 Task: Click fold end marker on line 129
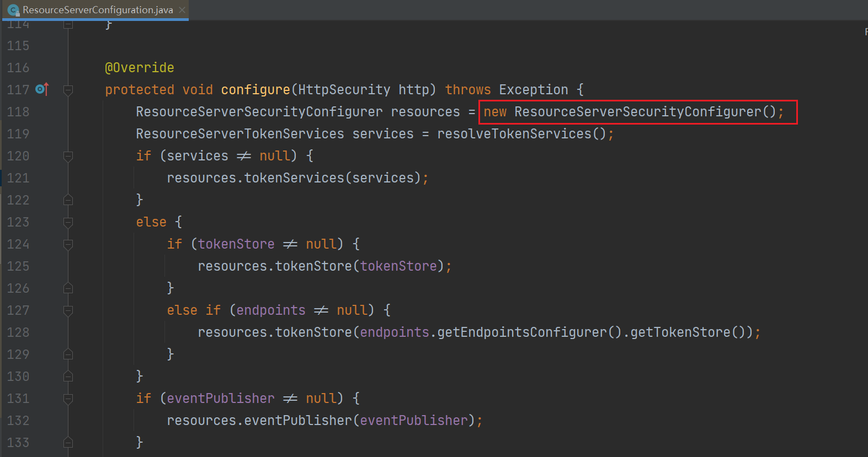pyautogui.click(x=68, y=354)
